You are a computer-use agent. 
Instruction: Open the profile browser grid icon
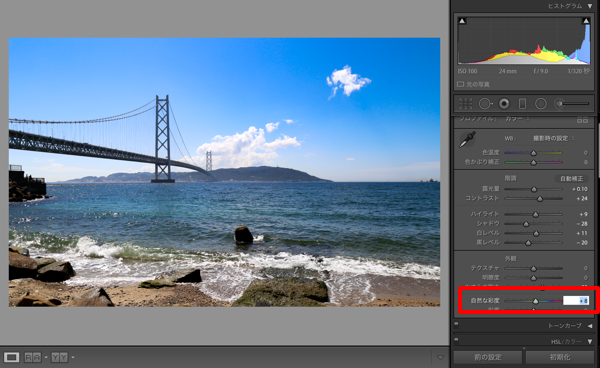click(582, 120)
